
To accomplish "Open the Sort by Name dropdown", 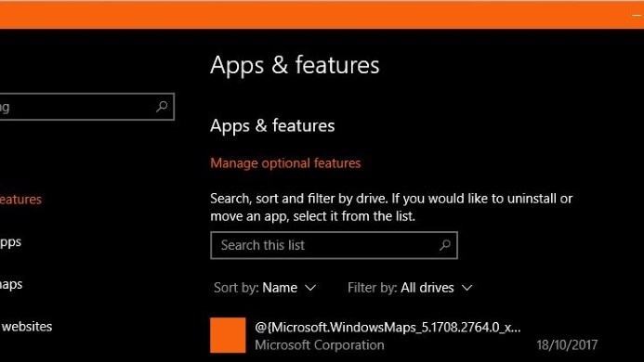I will [265, 288].
